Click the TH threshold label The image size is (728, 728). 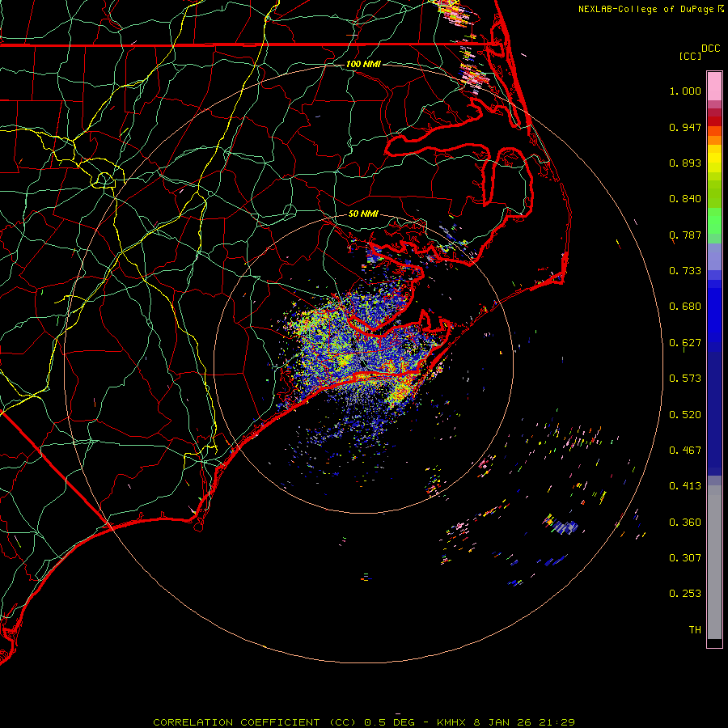coord(695,630)
